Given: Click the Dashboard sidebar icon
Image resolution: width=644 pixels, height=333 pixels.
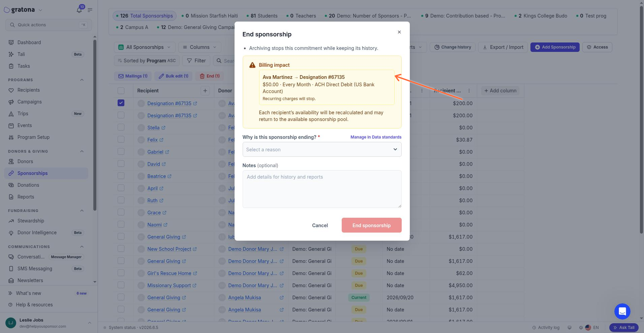Looking at the screenshot, I should point(11,42).
